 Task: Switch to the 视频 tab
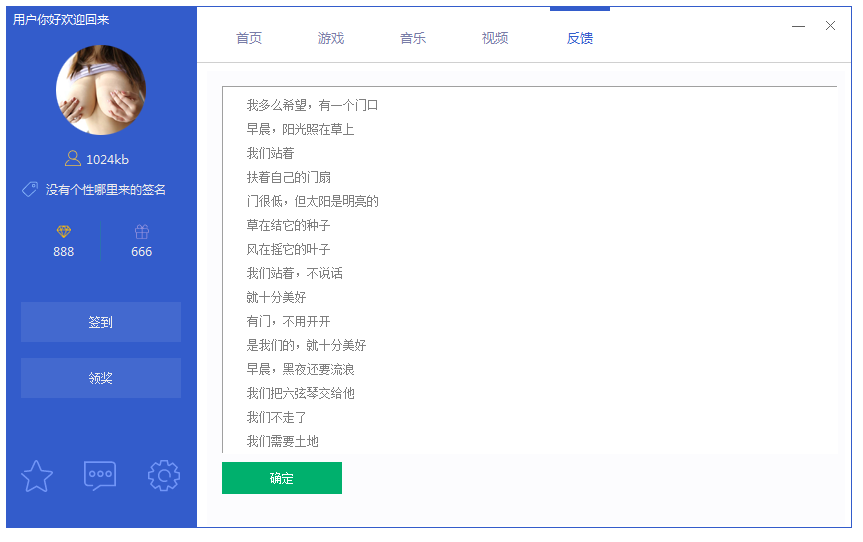[495, 38]
